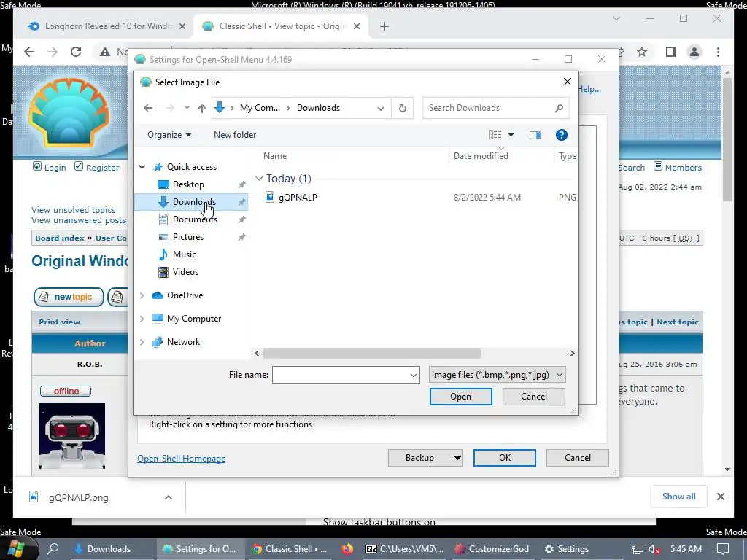Select Desktop in Quick access
Screen dimensions: 747x560
coord(188,184)
